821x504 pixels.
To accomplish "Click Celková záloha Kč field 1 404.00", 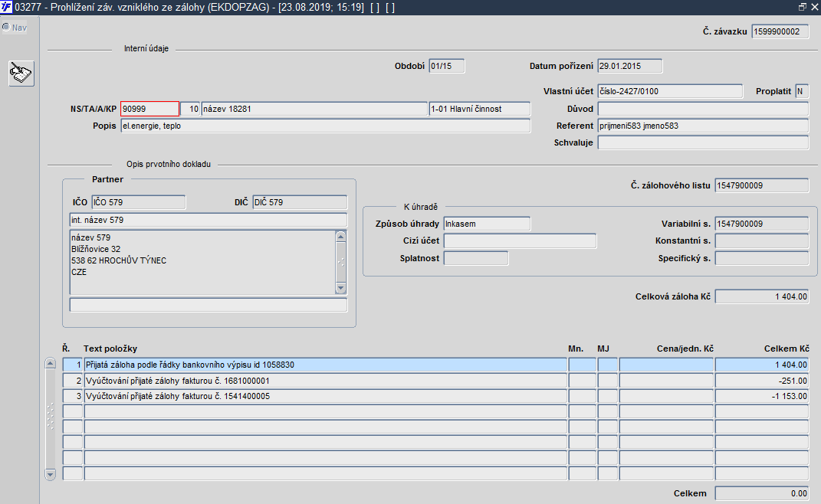I will tap(762, 296).
